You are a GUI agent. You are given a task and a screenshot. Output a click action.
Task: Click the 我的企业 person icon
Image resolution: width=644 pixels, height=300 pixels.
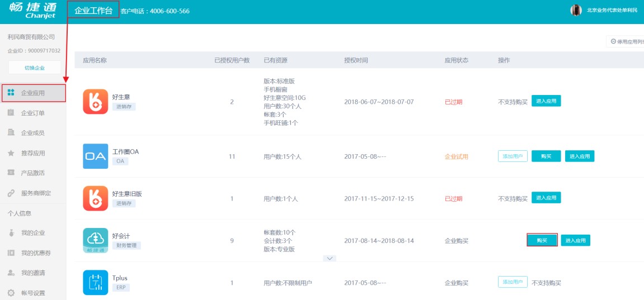coord(11,233)
